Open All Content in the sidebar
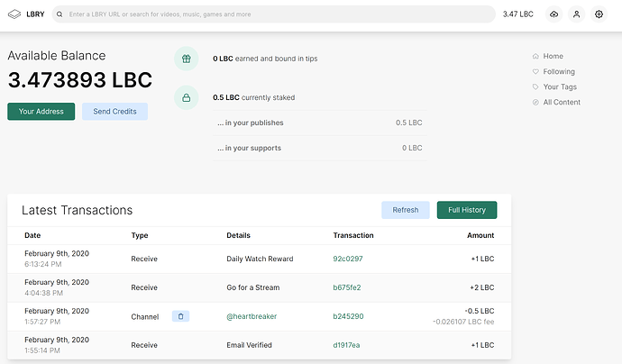 point(561,102)
